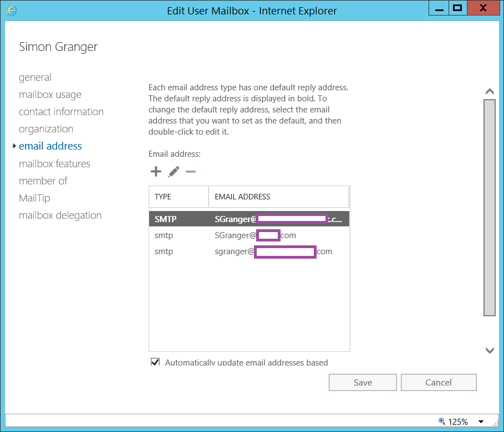Click the add email address plus icon
Viewport: 504px width, 432px height.
click(x=156, y=172)
